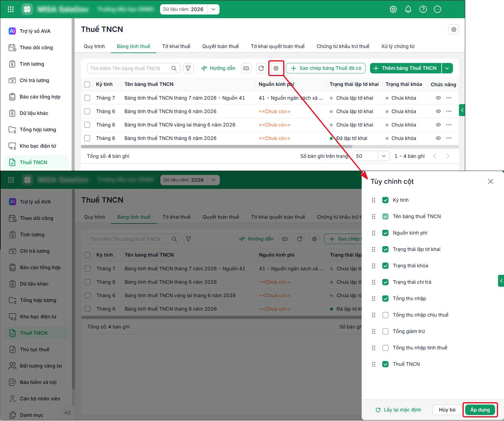
Task: Open Cán bộ nhân viên in the lower sidebar
Action: point(36,399)
